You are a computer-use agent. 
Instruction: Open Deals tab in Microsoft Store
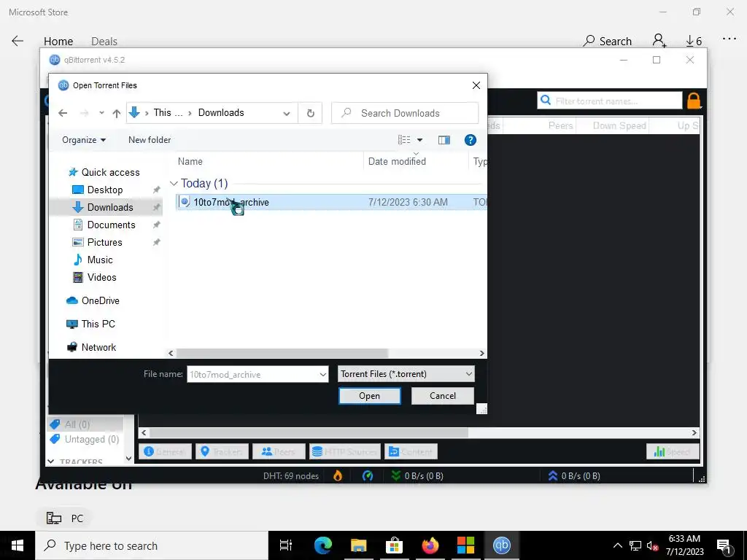(x=104, y=42)
